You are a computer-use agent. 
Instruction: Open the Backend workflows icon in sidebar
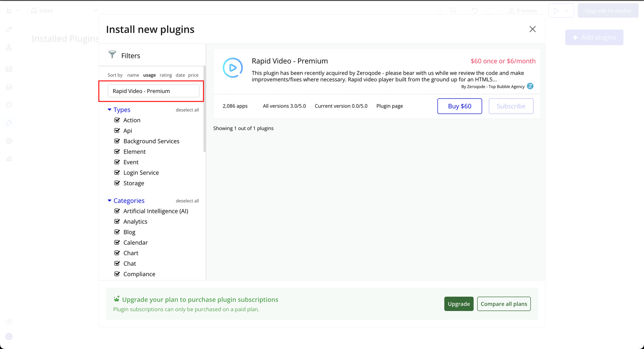click(x=9, y=69)
